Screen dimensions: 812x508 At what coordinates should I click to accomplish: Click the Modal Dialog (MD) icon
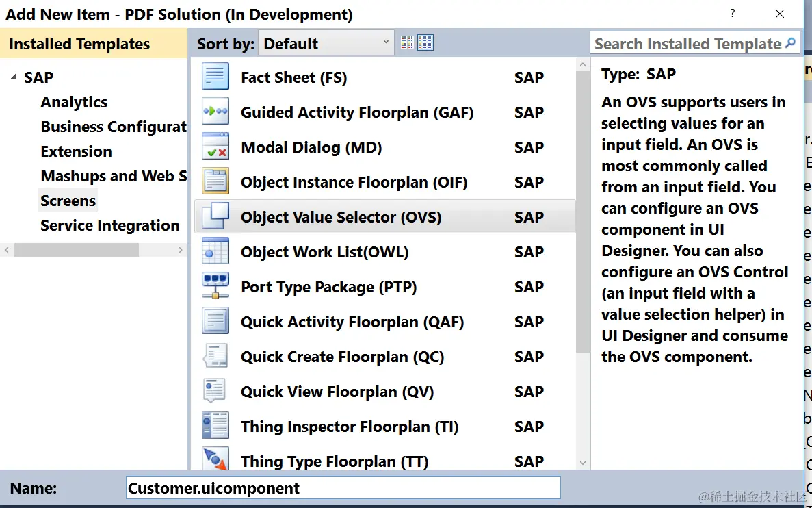click(x=215, y=147)
